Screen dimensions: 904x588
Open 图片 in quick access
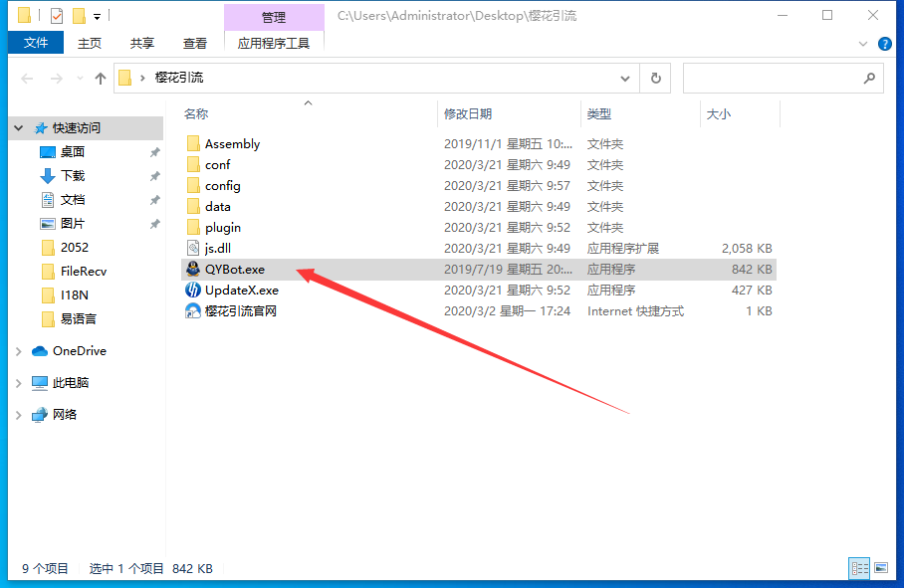click(73, 224)
